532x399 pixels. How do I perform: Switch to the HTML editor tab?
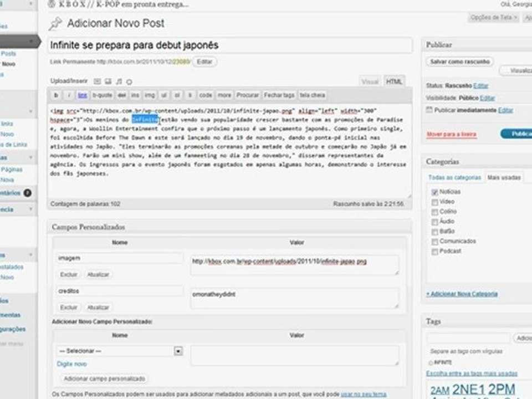tap(394, 81)
